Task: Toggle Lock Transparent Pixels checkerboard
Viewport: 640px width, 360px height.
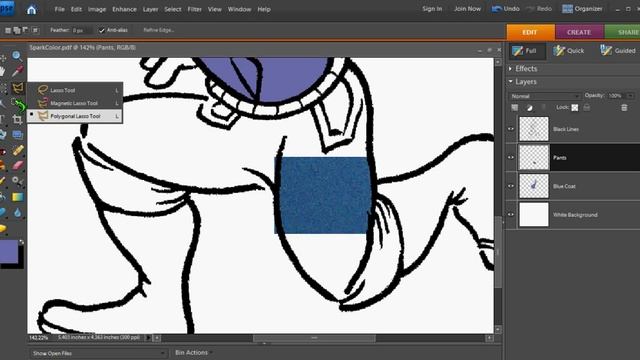Action: pos(575,108)
